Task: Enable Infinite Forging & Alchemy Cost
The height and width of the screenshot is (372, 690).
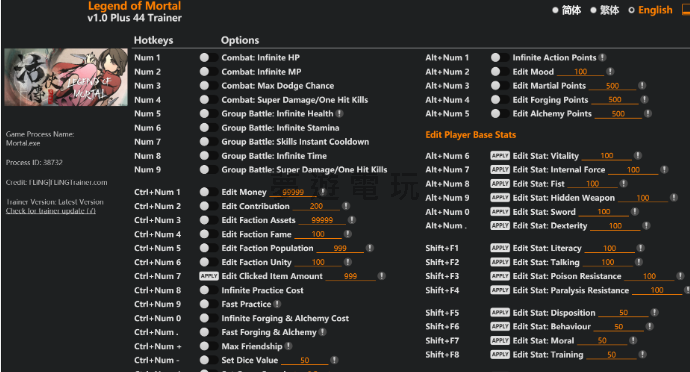Action: (x=208, y=318)
